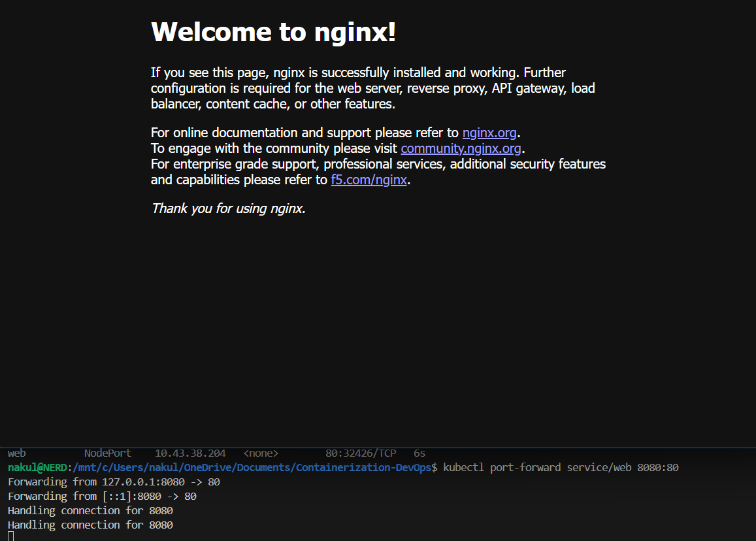Visit the community.nginx.org link
The height and width of the screenshot is (541, 756).
[460, 148]
